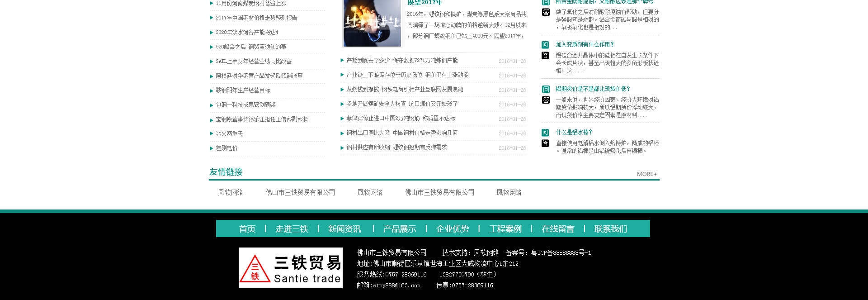Open the hand and chess pieces thumbnail
Image resolution: width=868 pixels, height=300 pixels.
[x=372, y=23]
